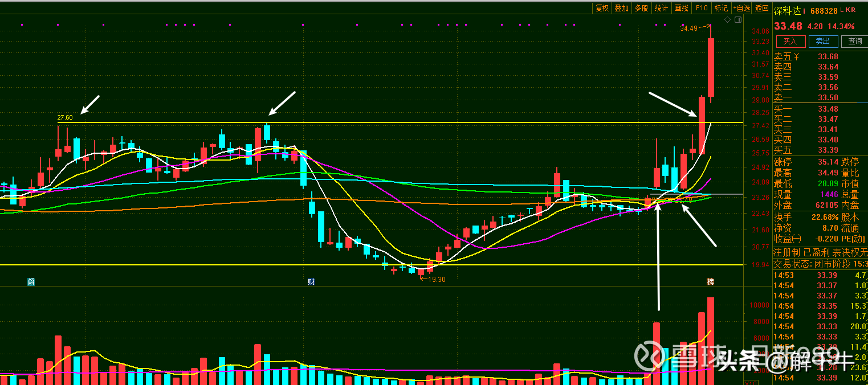
Task: Click the 34.49 high price label
Action: pos(688,28)
